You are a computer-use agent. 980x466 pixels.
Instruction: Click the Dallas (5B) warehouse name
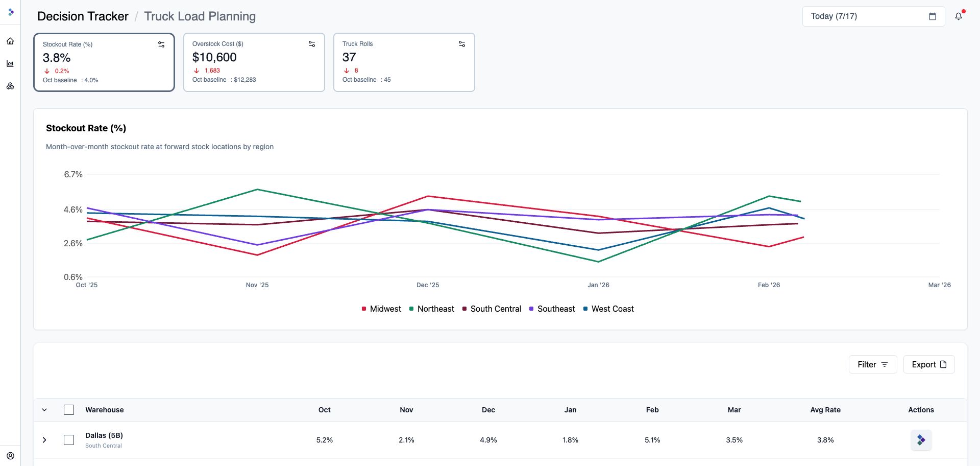104,435
